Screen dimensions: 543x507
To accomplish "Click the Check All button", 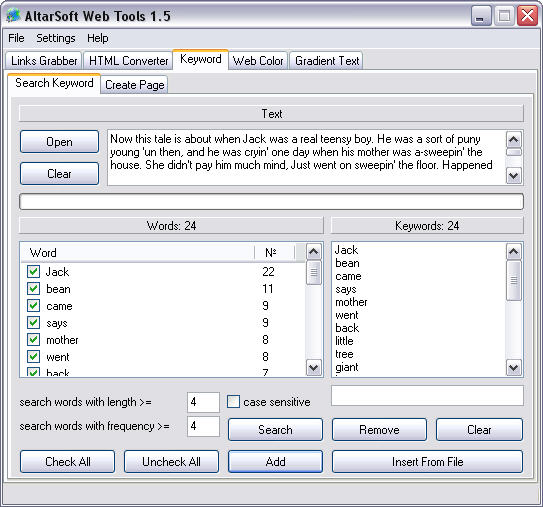I will point(68,461).
